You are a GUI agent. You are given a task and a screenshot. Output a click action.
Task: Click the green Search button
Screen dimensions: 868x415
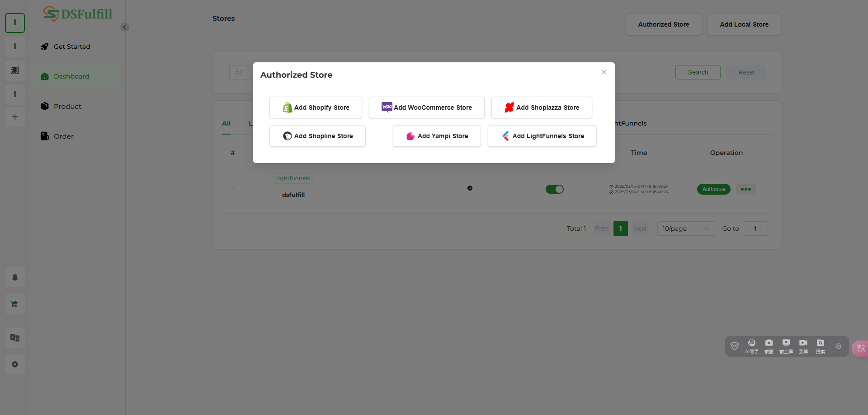(698, 72)
